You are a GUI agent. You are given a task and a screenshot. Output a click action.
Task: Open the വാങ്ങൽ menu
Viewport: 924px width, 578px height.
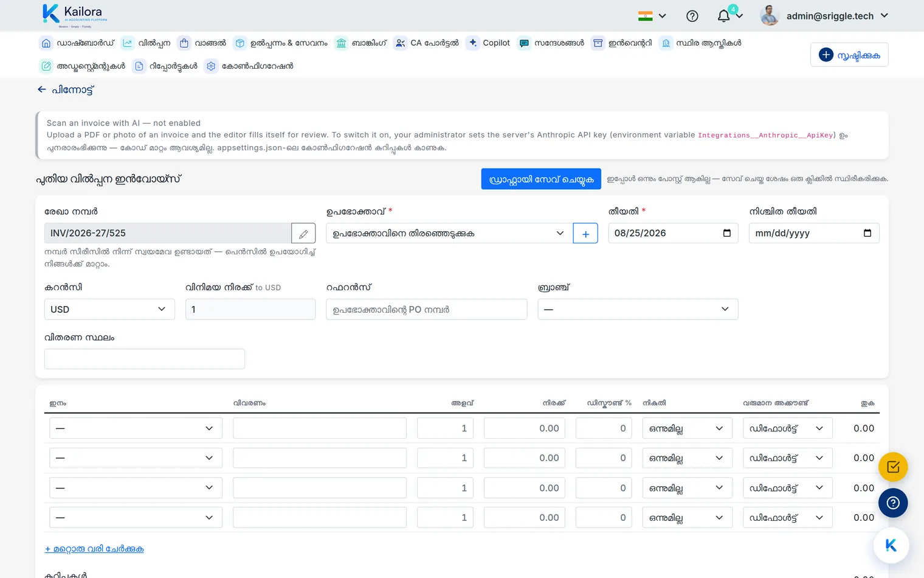202,43
